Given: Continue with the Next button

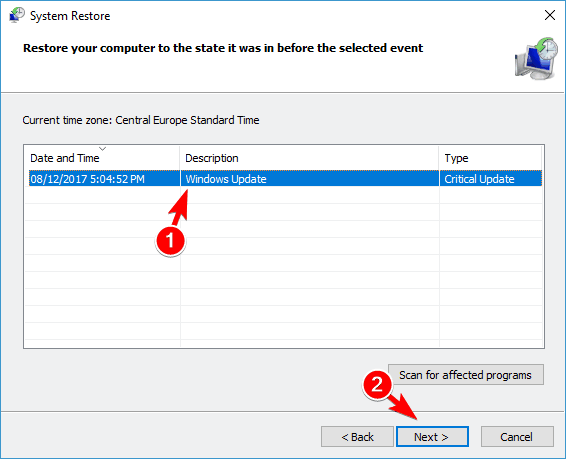Looking at the screenshot, I should 432,437.
